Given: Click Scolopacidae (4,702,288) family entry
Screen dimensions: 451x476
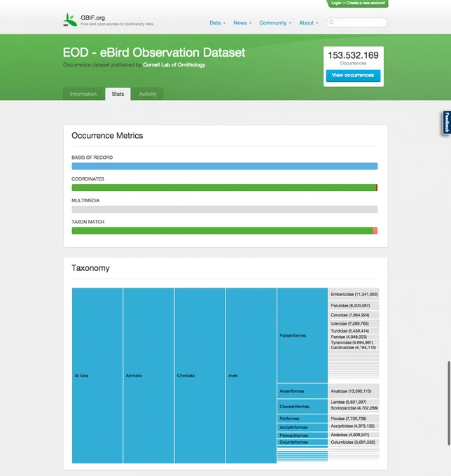Looking at the screenshot, I should (x=354, y=408).
